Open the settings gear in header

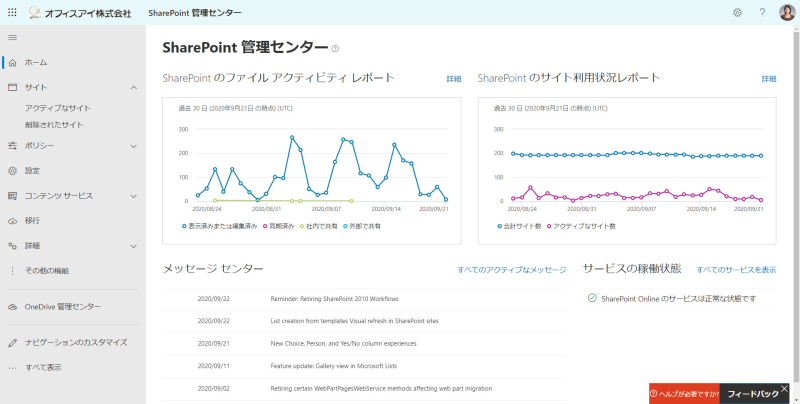pos(737,13)
